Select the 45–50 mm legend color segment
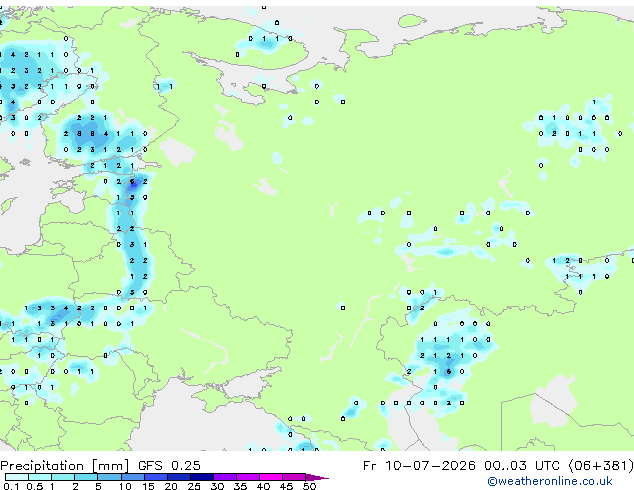 pos(294,477)
